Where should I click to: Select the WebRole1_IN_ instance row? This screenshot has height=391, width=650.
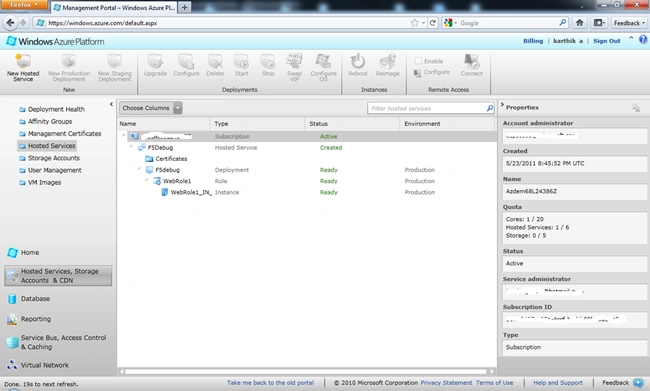point(307,192)
